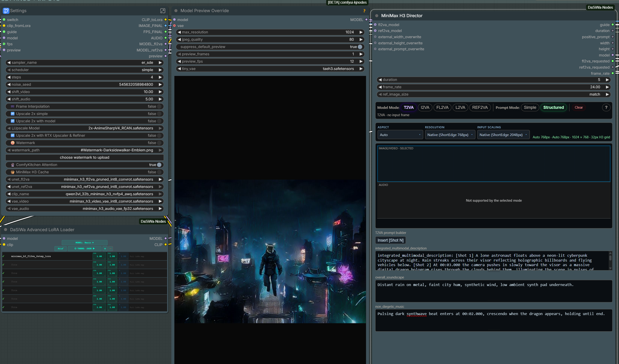Decrease shift_video with its left arrow
The width and height of the screenshot is (619, 364).
(9, 92)
